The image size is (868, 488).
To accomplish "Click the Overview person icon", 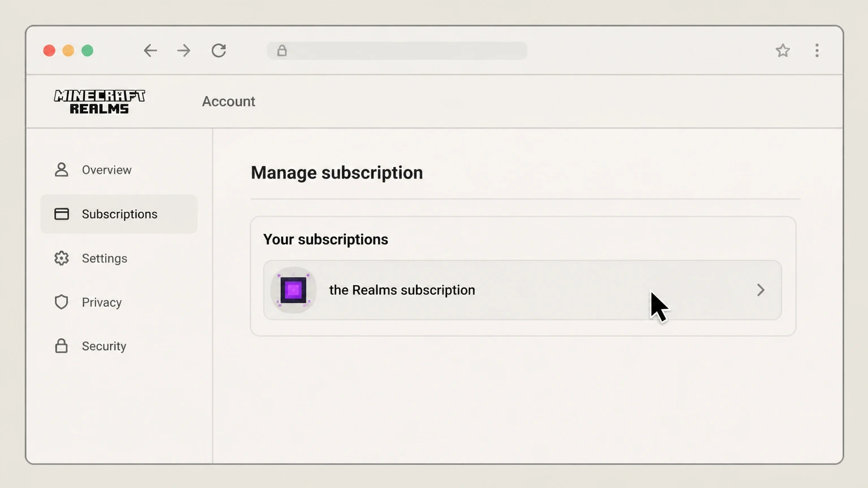I will pyautogui.click(x=62, y=169).
